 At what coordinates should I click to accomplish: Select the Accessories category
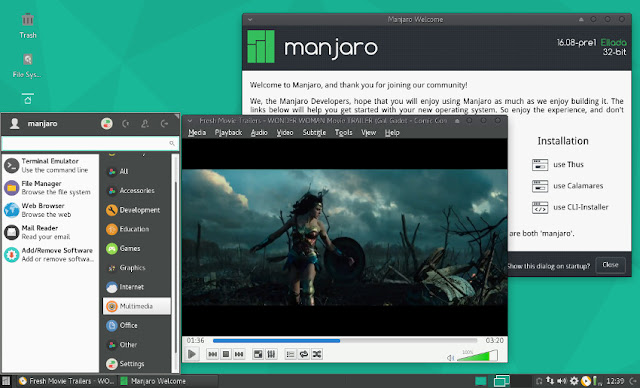(x=136, y=191)
